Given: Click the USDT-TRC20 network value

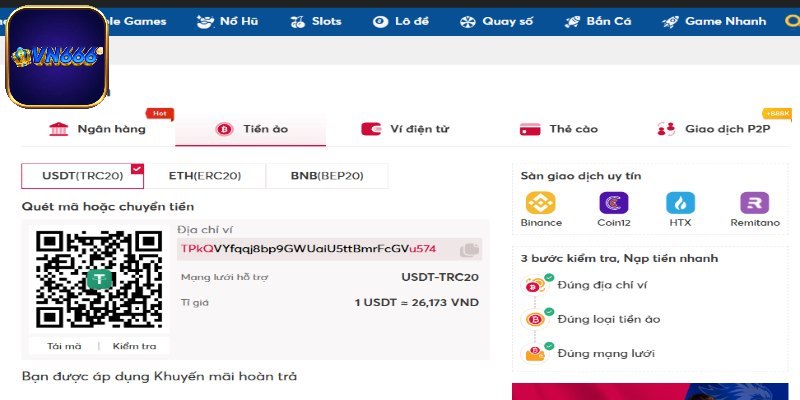Looking at the screenshot, I should click(440, 277).
